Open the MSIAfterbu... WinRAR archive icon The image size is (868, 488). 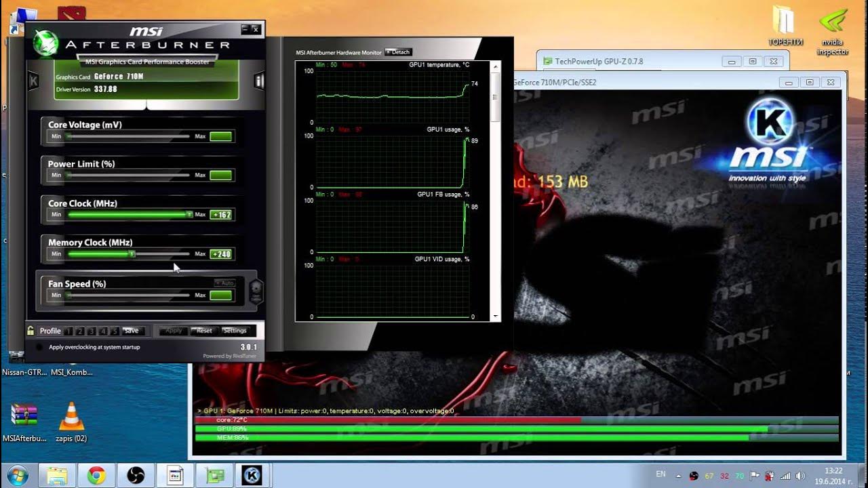(24, 422)
